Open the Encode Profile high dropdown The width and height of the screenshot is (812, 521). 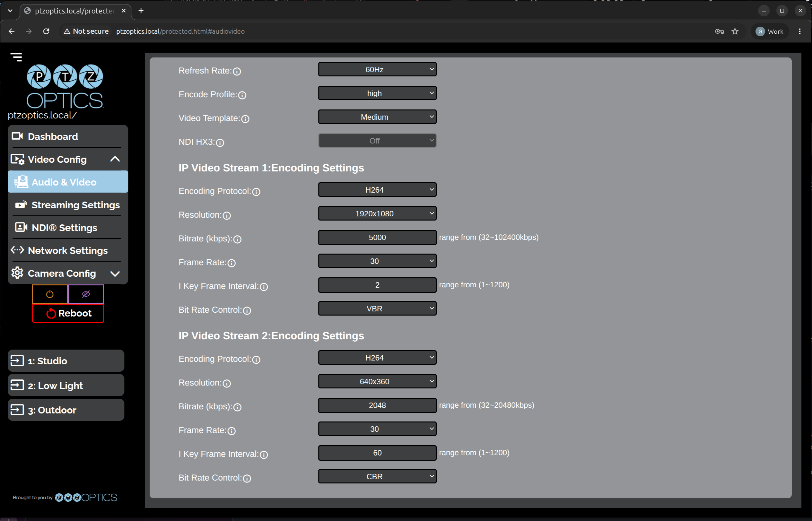coord(377,93)
